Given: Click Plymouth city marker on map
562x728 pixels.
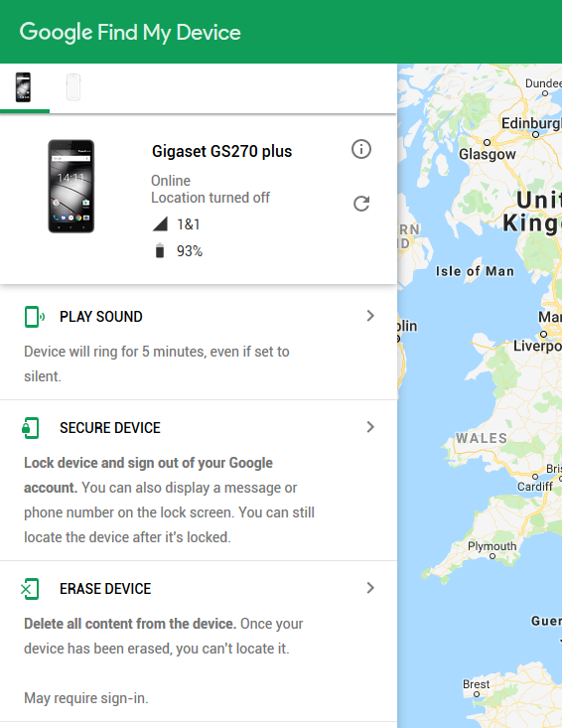Looking at the screenshot, I should tap(492, 556).
